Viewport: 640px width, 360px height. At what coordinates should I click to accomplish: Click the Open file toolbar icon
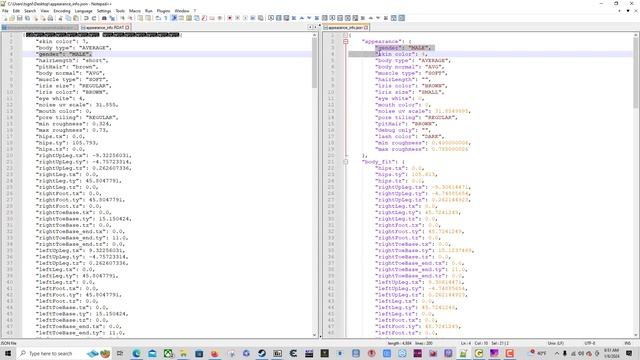(12, 18)
